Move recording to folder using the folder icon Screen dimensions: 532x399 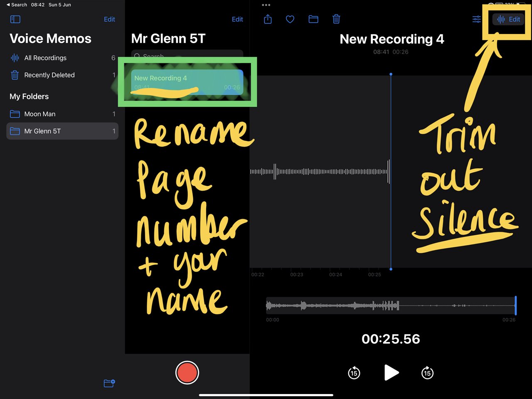point(313,19)
